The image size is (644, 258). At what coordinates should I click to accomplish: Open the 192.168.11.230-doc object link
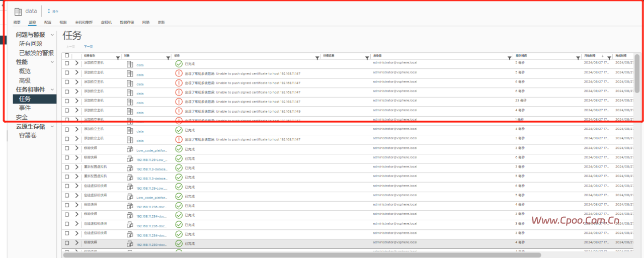151,244
